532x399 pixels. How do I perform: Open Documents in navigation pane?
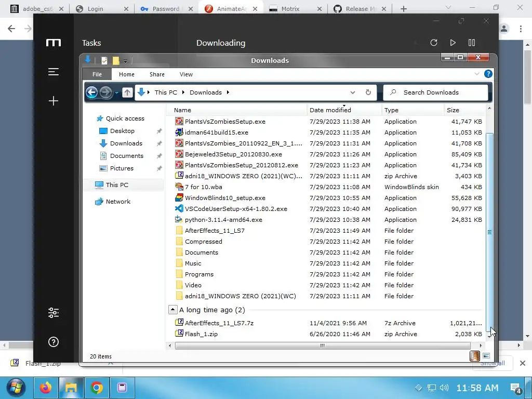[122, 156]
